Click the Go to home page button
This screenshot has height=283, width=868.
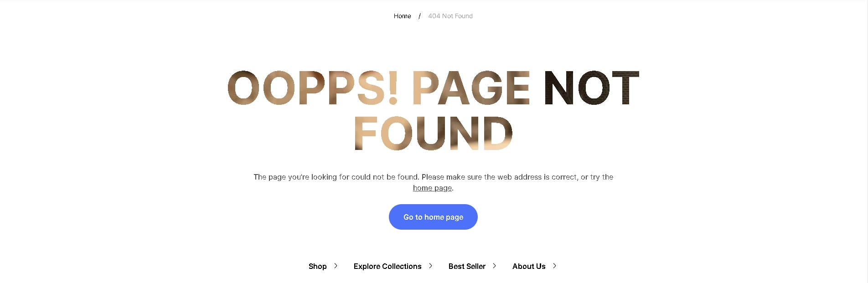(x=433, y=217)
